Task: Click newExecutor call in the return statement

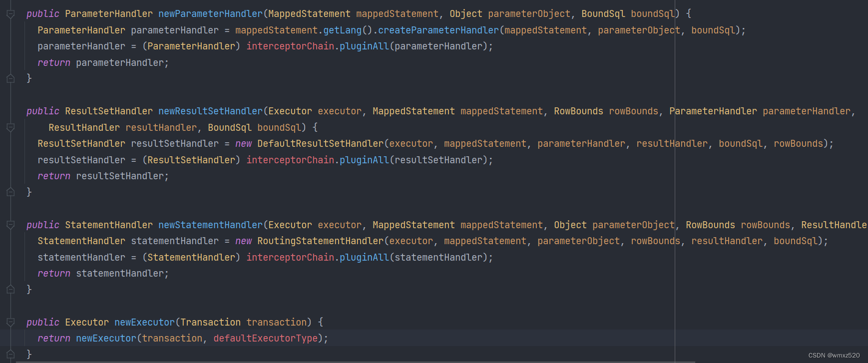Action: tap(106, 339)
